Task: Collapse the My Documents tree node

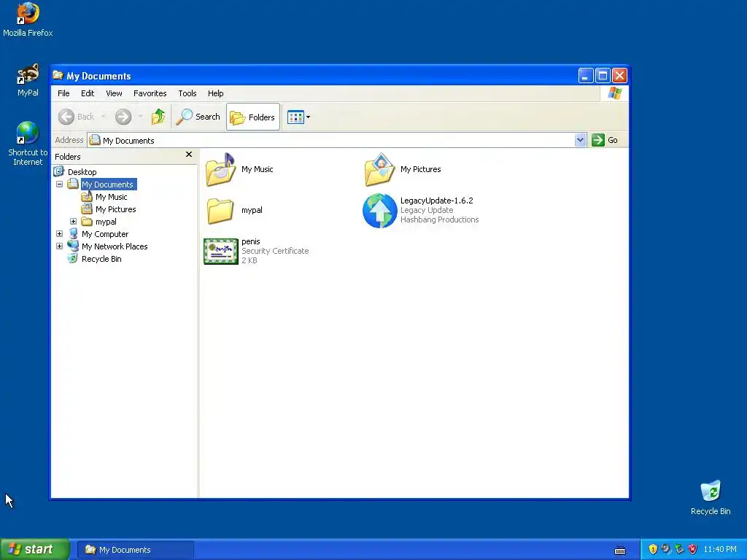Action: point(60,184)
